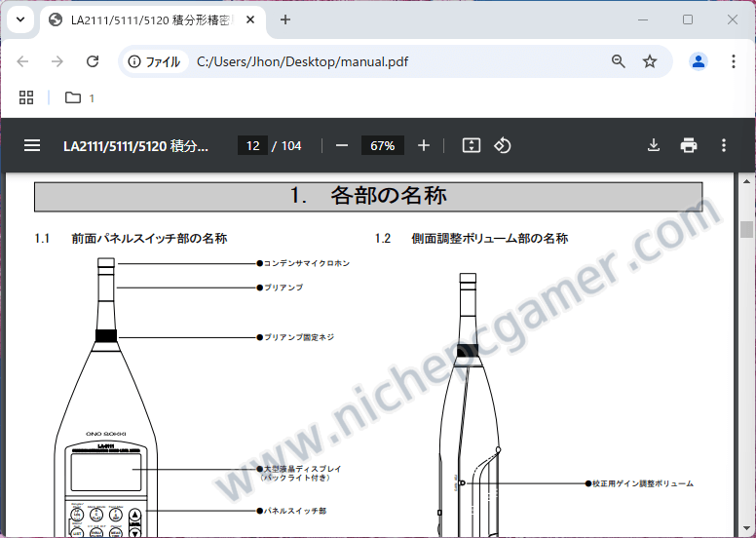This screenshot has height=538, width=756.
Task: Click section title 前面パネルスイッチ部の名称
Action: [x=149, y=239]
